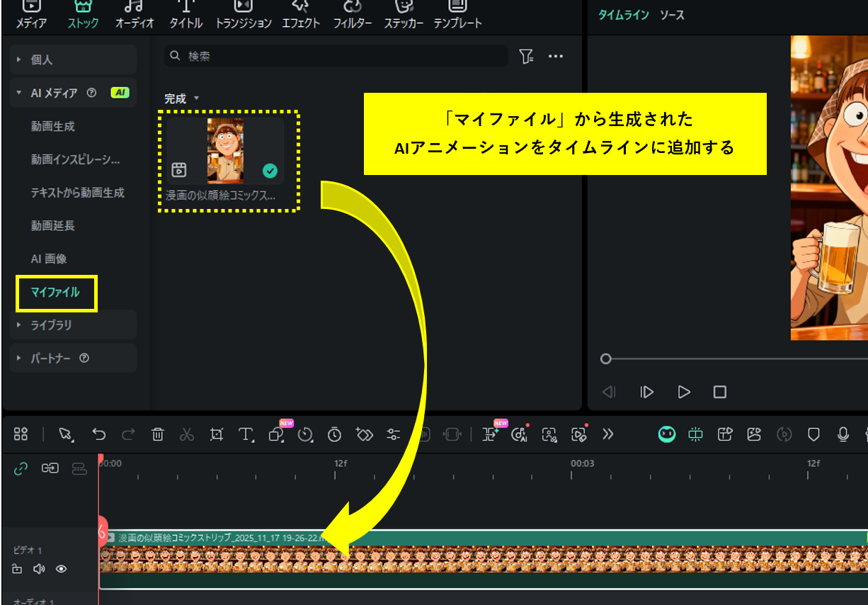Open the ステッカー menu tab
Screen dimensions: 868x605
403,16
